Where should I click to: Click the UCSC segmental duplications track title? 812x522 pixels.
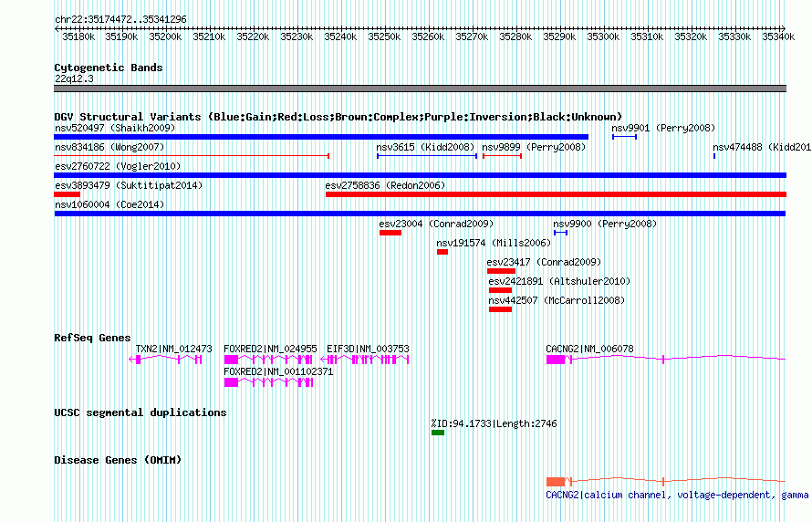pyautogui.click(x=141, y=412)
